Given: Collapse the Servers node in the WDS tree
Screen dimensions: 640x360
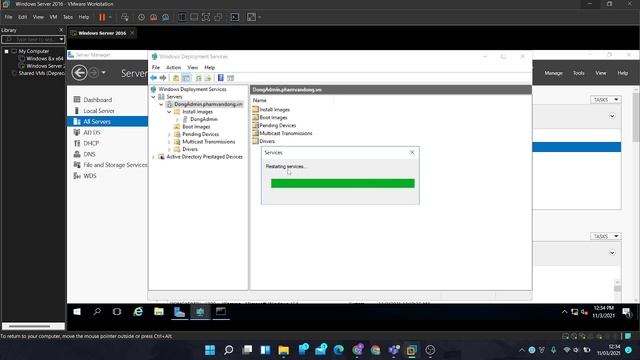Looking at the screenshot, I should coord(153,97).
